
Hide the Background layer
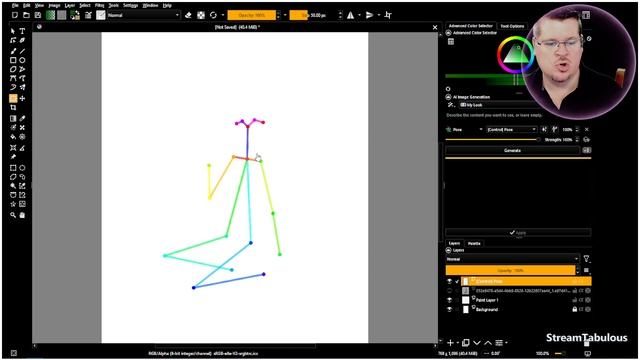coord(449,309)
